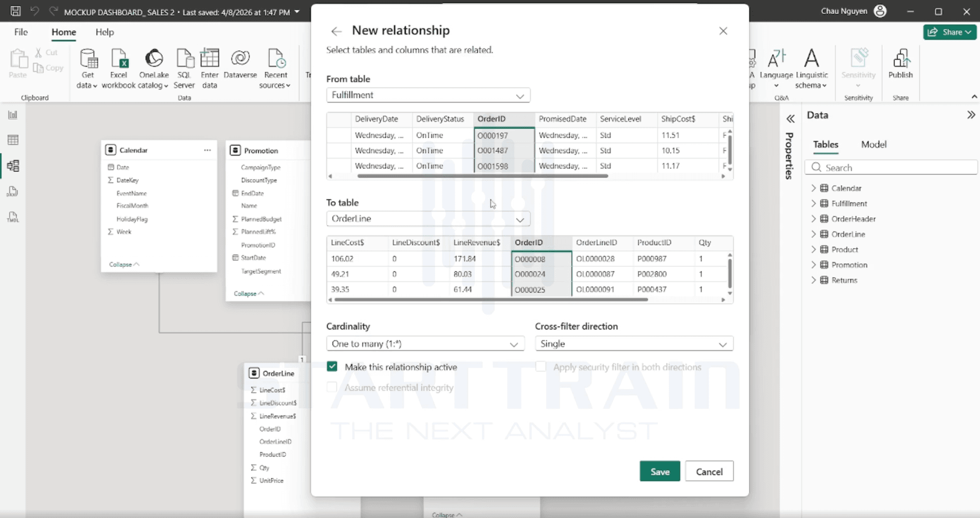Expand the OrderHeader table in Data pane
Image resolution: width=980 pixels, height=518 pixels.
814,219
